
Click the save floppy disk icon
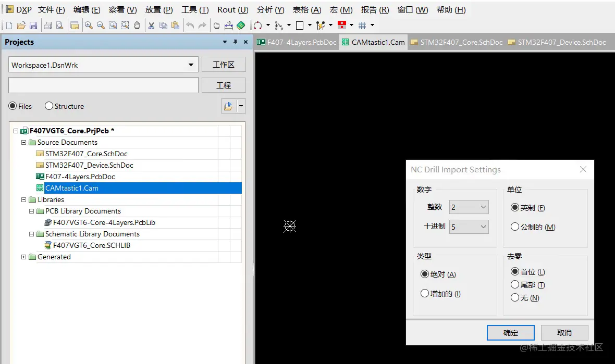coord(33,26)
